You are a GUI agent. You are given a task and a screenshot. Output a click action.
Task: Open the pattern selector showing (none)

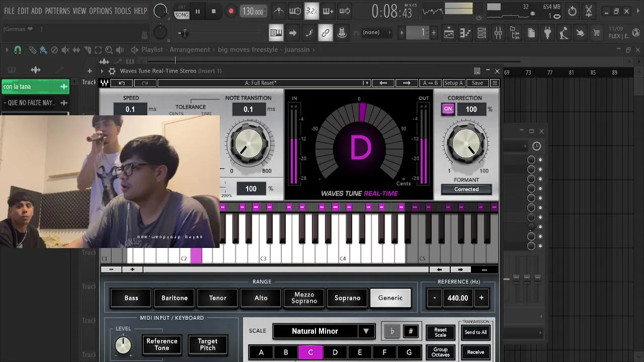pyautogui.click(x=376, y=33)
